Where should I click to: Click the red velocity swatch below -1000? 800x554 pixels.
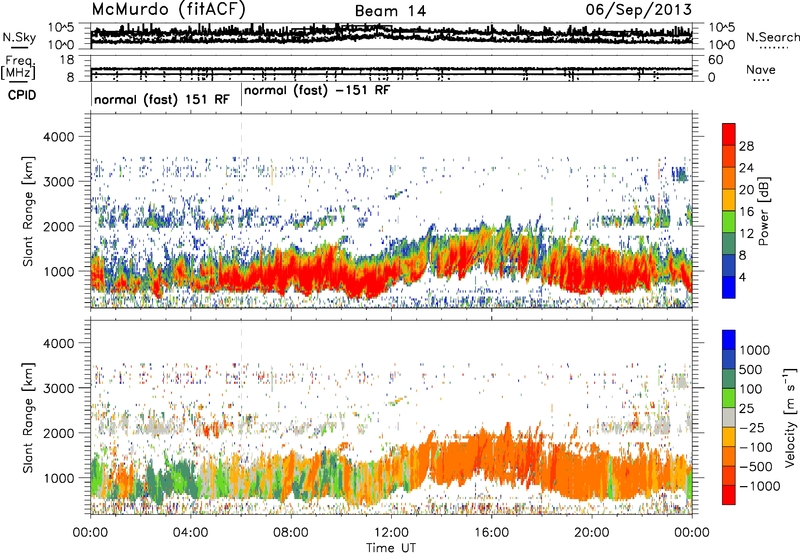[729, 495]
